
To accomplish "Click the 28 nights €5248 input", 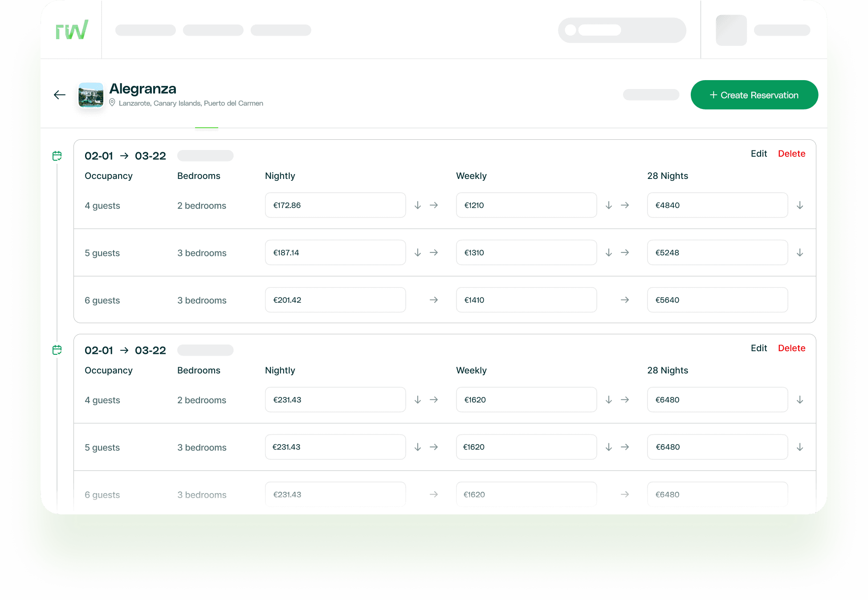I will click(717, 252).
